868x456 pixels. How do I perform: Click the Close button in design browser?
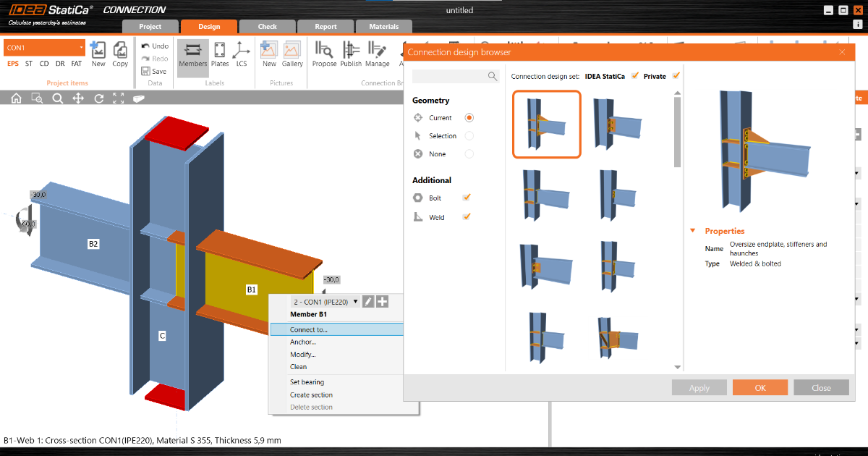click(821, 388)
